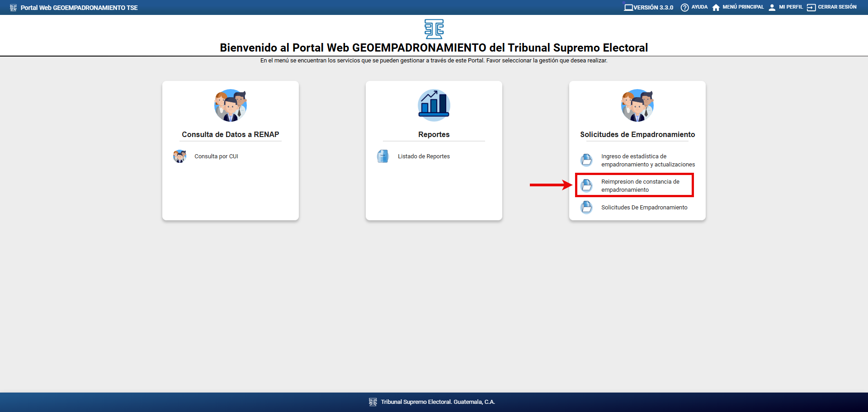Log out using Cerrar Sesión

pos(837,7)
